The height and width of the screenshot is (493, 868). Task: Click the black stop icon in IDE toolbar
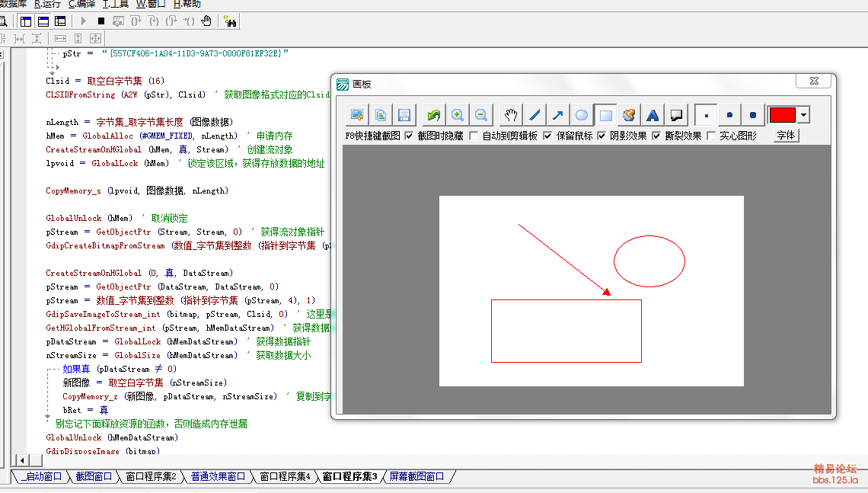[101, 21]
